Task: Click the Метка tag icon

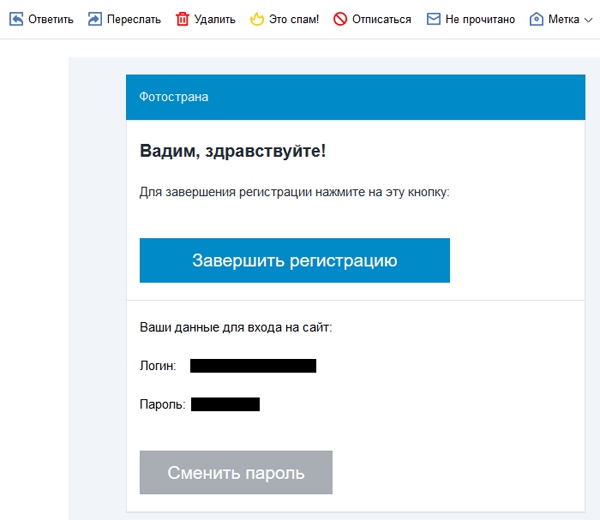Action: pos(536,19)
